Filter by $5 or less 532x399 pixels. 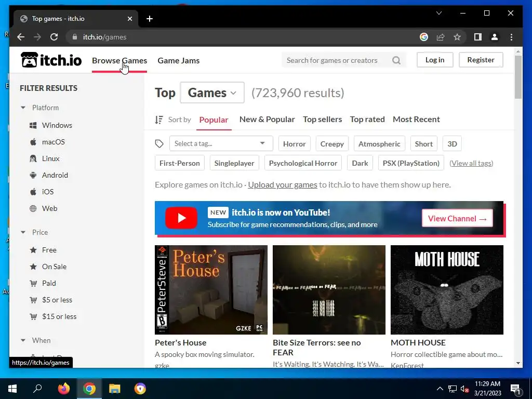click(x=51, y=300)
